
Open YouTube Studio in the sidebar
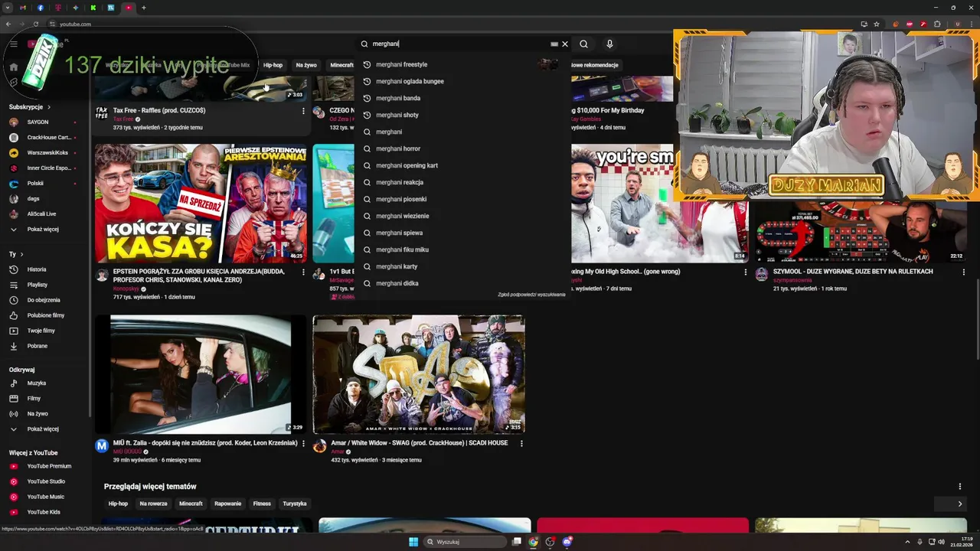[46, 481]
